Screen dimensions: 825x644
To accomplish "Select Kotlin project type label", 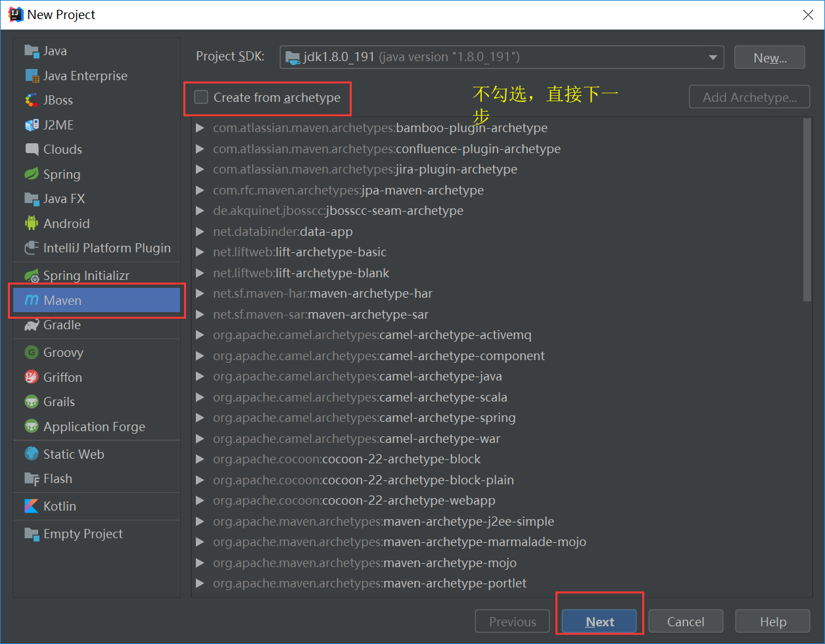I will coord(60,506).
